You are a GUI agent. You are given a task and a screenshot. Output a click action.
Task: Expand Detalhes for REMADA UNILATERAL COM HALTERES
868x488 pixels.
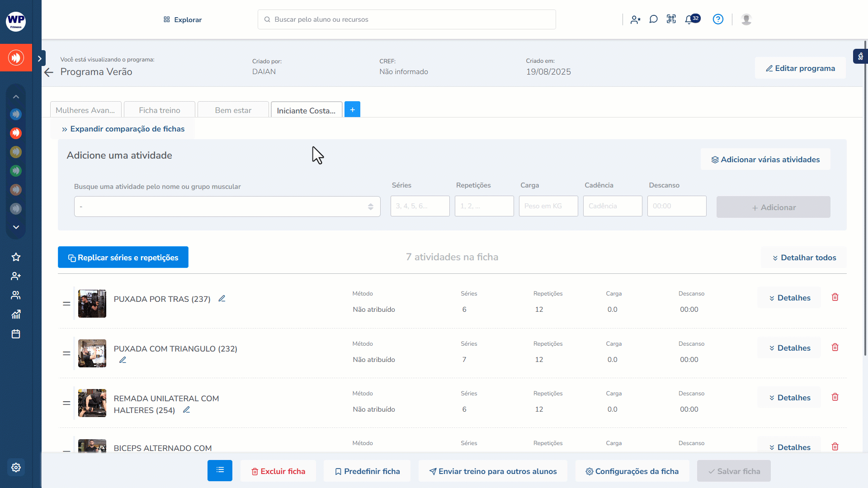coord(789,398)
